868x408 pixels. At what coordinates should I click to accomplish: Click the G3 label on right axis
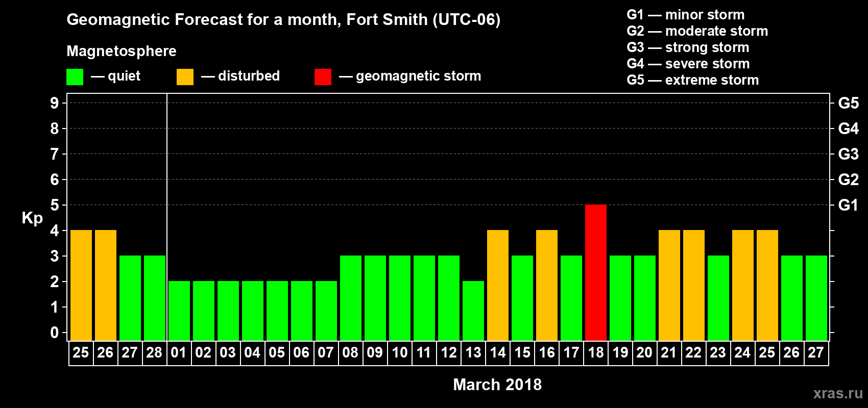[x=849, y=154]
